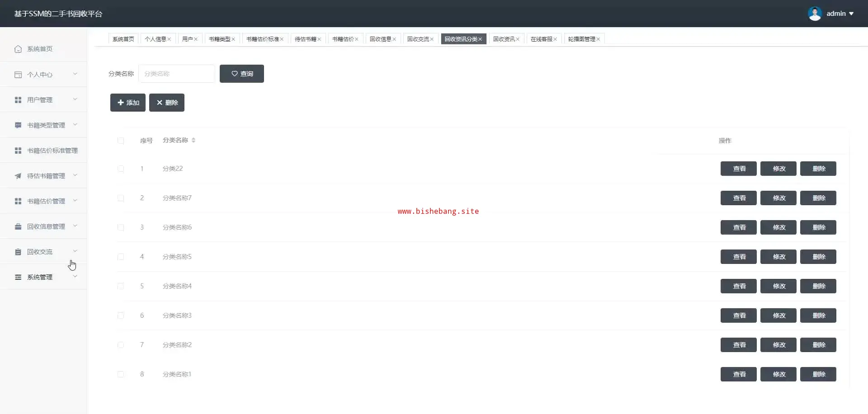868x414 pixels.
Task: Check the row for 分类名称1
Action: click(121, 374)
